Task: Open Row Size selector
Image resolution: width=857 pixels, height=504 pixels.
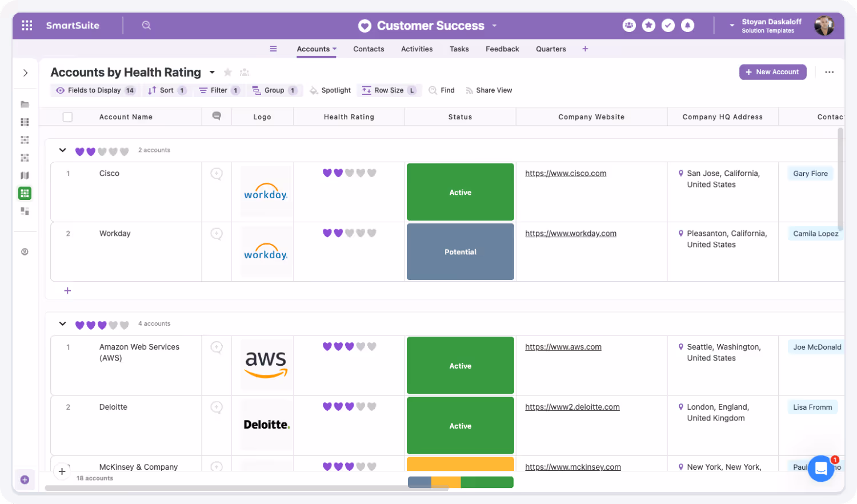Action: pyautogui.click(x=389, y=90)
